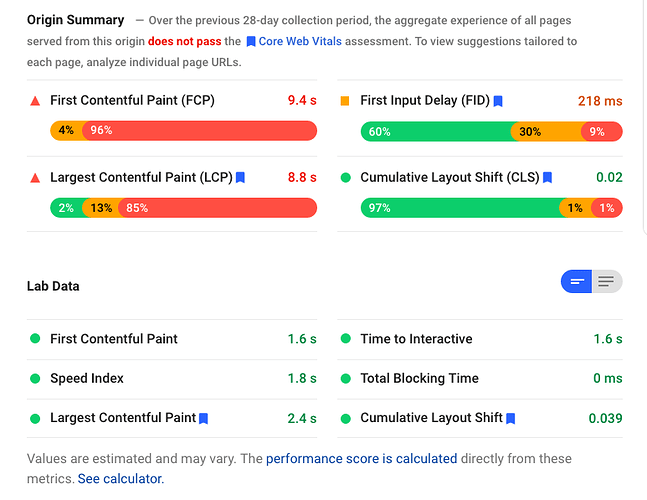Open the See calculator link
Image resolution: width=647 pixels, height=500 pixels.
click(121, 479)
